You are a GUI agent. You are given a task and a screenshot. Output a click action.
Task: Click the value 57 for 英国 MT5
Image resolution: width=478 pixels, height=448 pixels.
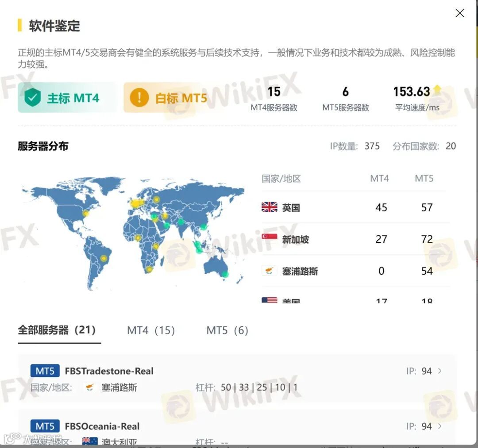point(427,208)
